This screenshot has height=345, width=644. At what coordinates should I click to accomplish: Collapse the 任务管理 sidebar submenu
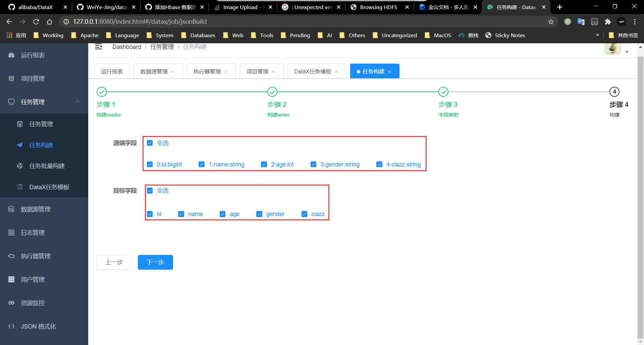[x=77, y=101]
